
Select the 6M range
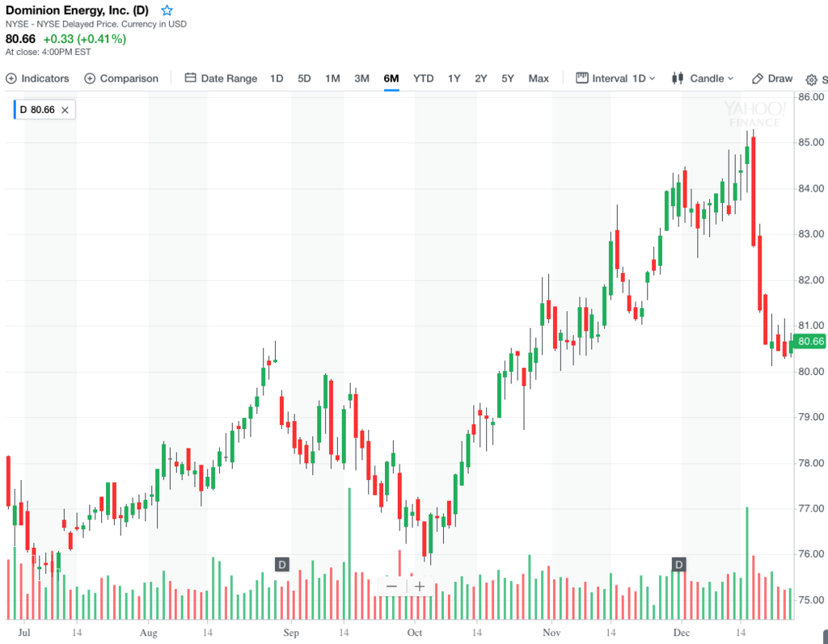coord(391,78)
